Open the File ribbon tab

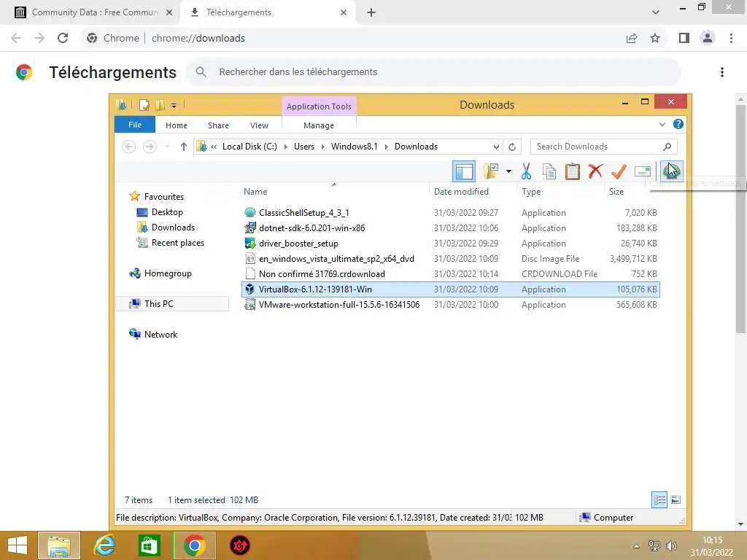[x=135, y=125]
